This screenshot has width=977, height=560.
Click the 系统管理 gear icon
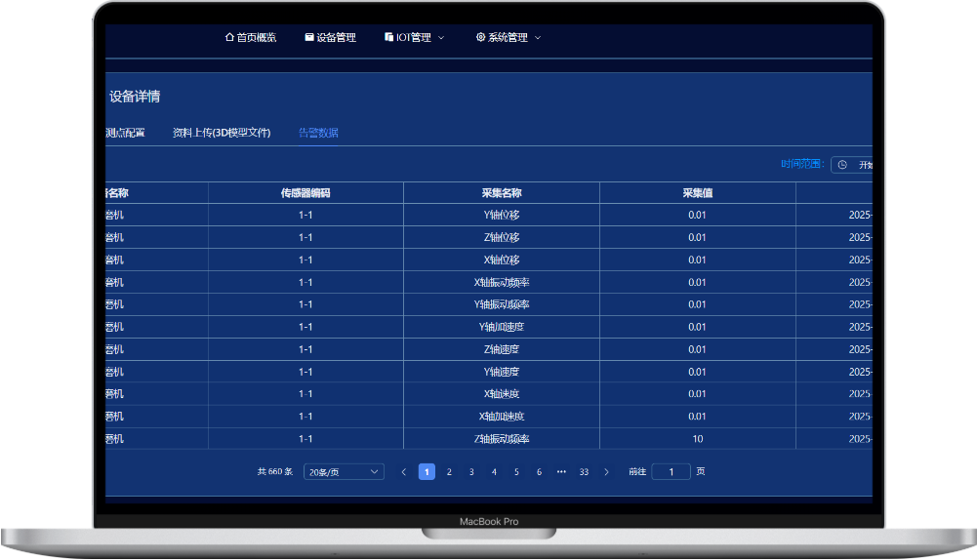click(x=480, y=38)
